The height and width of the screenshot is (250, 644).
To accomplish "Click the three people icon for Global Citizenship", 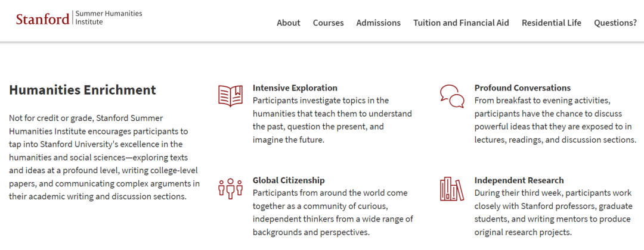I will [x=230, y=189].
